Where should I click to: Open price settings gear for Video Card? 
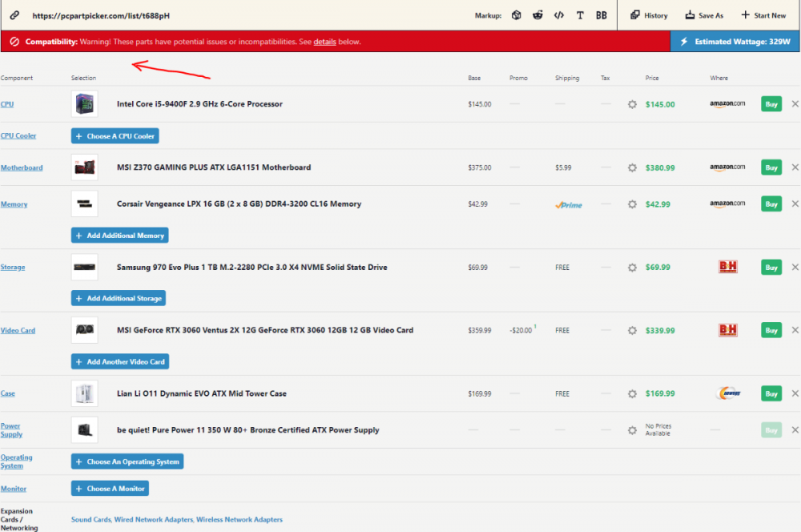tap(632, 330)
